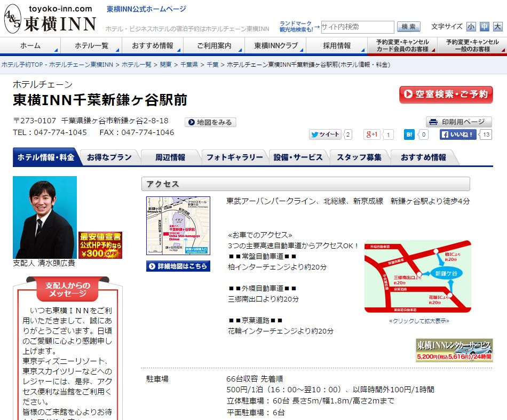The height and width of the screenshot is (420, 507).
Task: Expand the おすすめ情報 navigation menu
Action: click(x=153, y=46)
